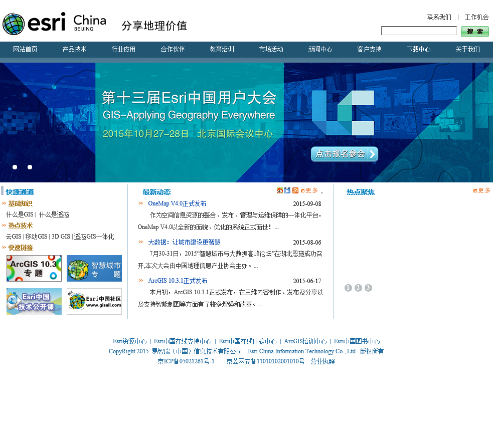Open 更多 link in 最新动态 section
The height and width of the screenshot is (448, 493).
310,190
